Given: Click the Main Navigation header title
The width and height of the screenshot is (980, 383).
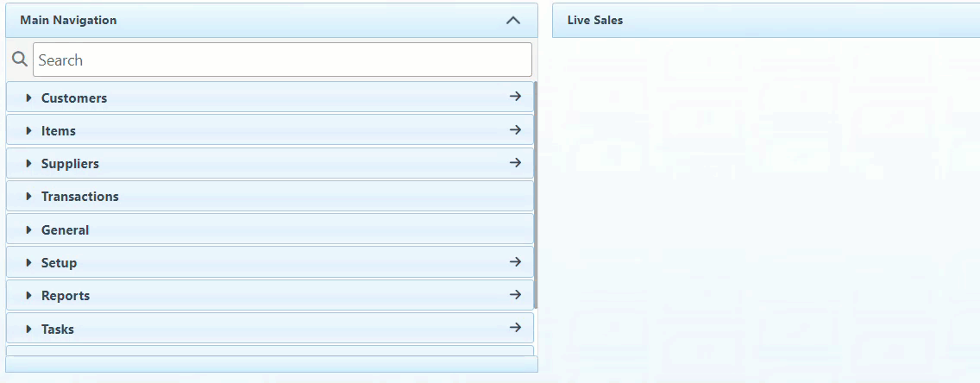Looking at the screenshot, I should [x=68, y=20].
